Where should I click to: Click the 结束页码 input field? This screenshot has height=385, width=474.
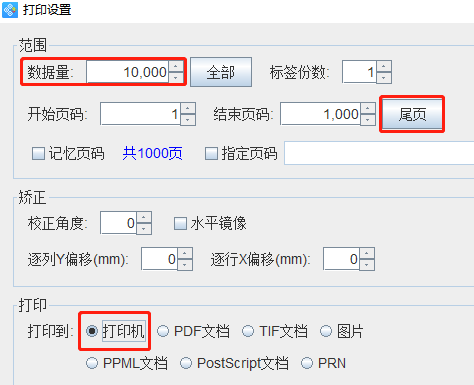point(320,114)
